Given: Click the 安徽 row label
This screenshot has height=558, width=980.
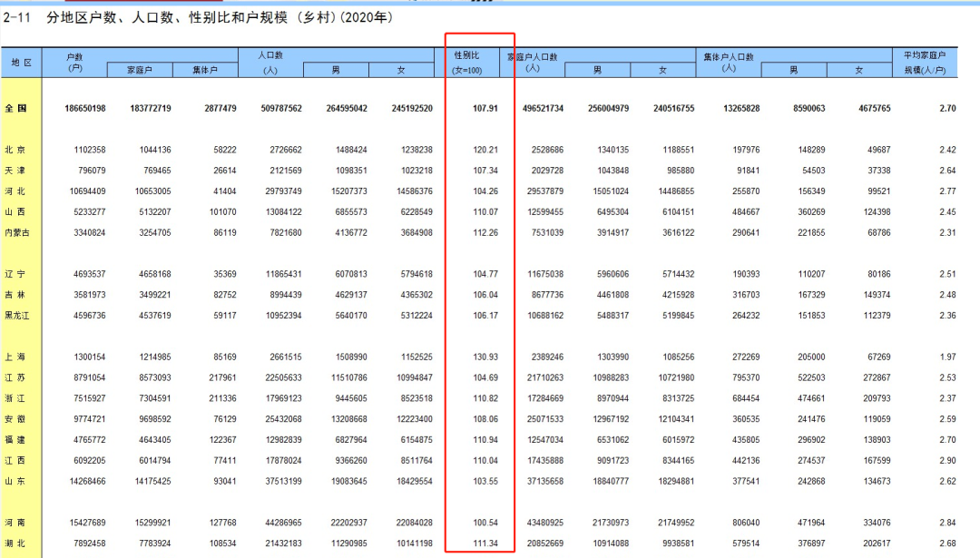Looking at the screenshot, I should click(x=15, y=418).
